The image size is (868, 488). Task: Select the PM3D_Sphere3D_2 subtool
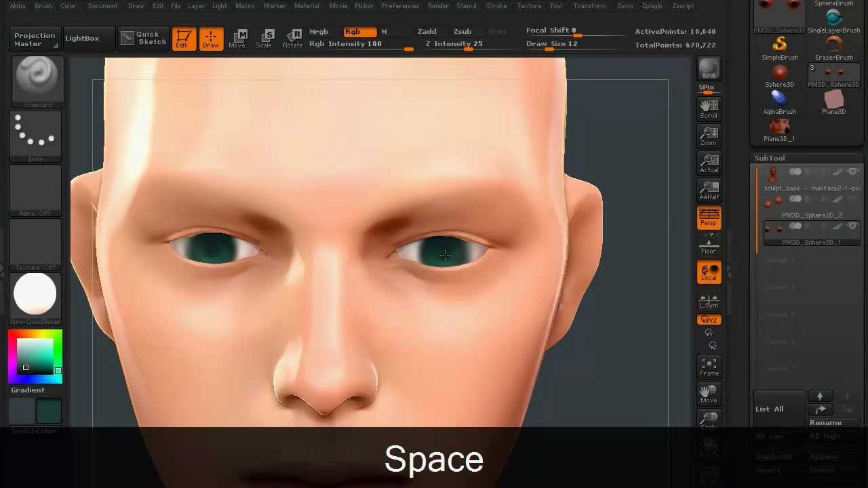coord(812,207)
